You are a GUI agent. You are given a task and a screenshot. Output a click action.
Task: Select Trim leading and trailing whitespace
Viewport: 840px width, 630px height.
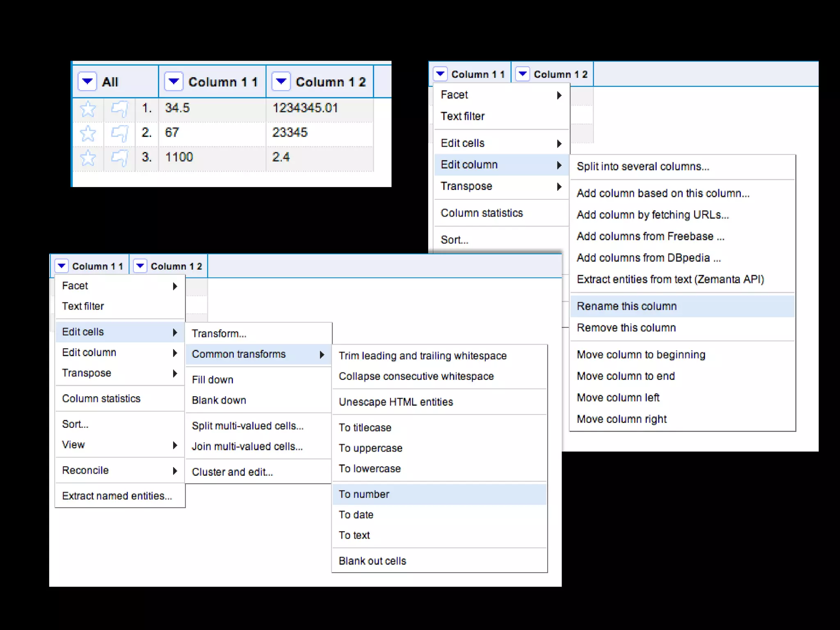(422, 356)
